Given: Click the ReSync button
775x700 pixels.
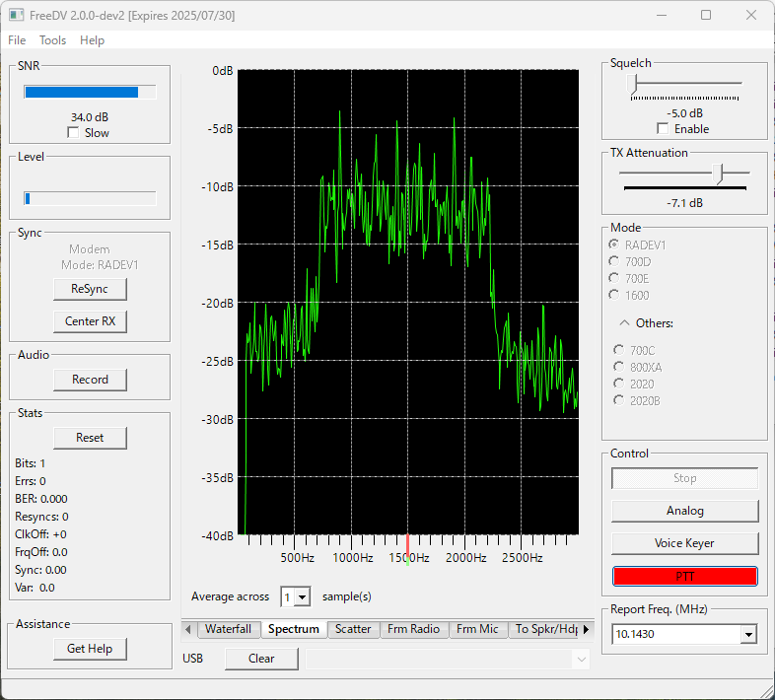Looking at the screenshot, I should (90, 289).
